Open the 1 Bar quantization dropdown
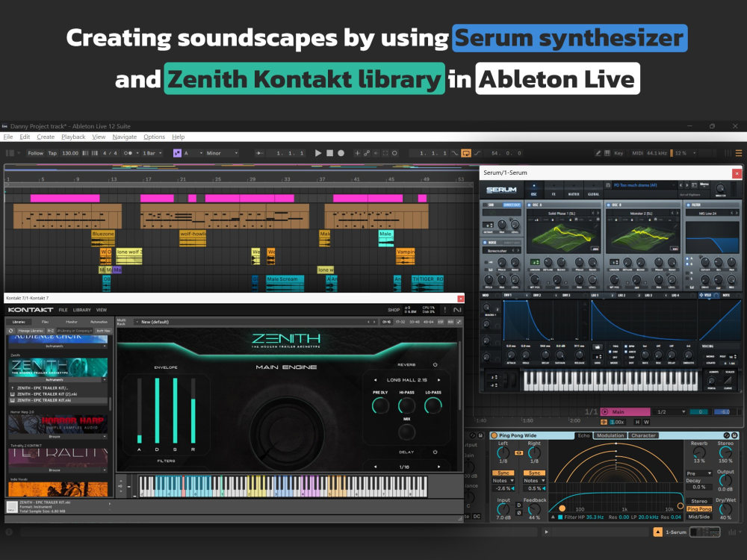747x560 pixels. pyautogui.click(x=152, y=153)
